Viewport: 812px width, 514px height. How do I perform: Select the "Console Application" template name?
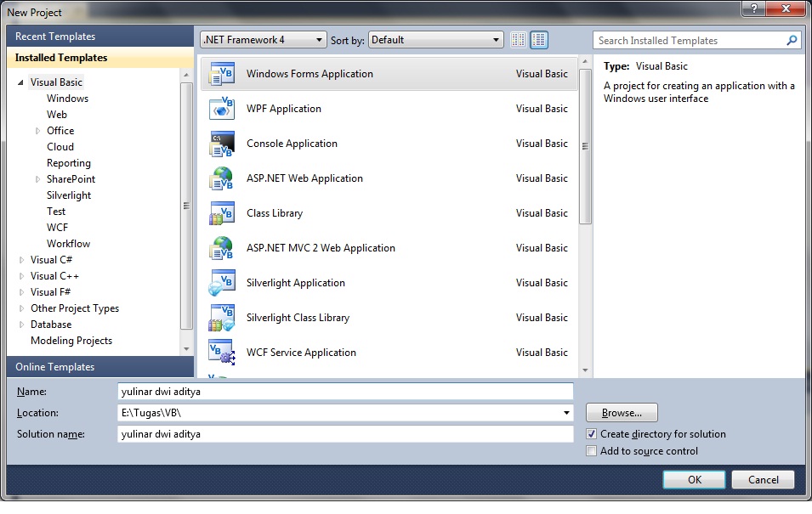pyautogui.click(x=292, y=144)
